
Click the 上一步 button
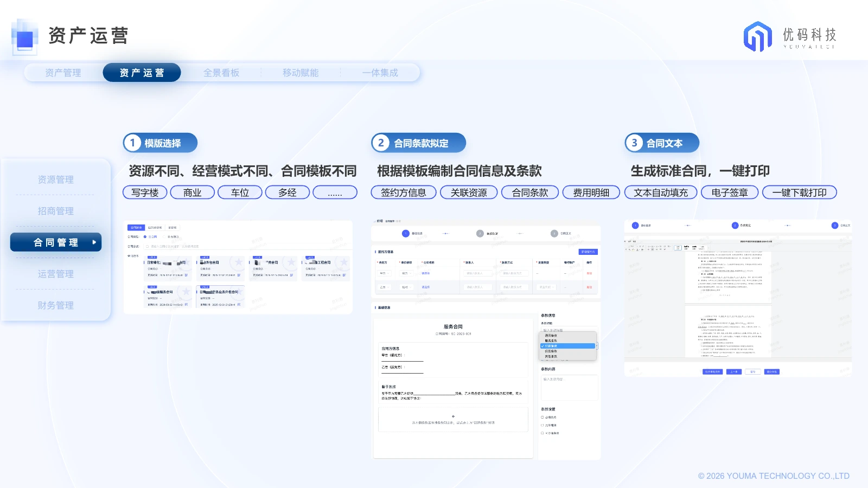click(x=734, y=371)
